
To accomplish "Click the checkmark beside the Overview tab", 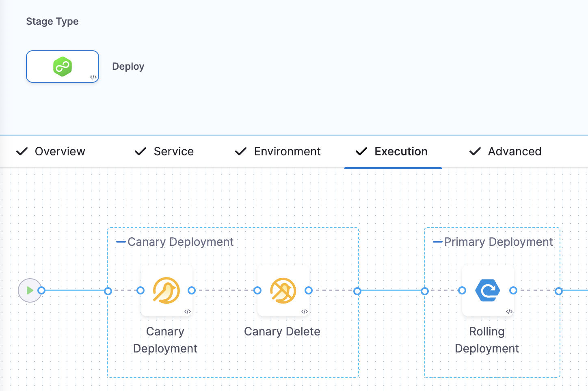I will click(22, 151).
